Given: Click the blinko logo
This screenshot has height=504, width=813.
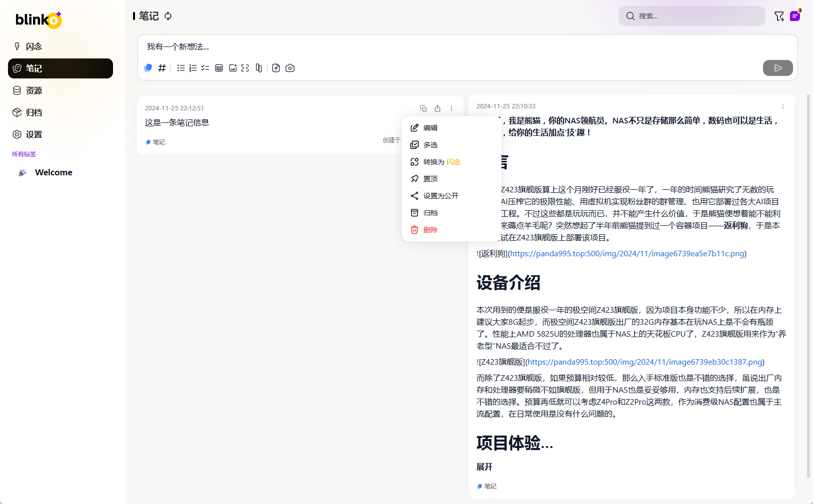Looking at the screenshot, I should [x=38, y=20].
